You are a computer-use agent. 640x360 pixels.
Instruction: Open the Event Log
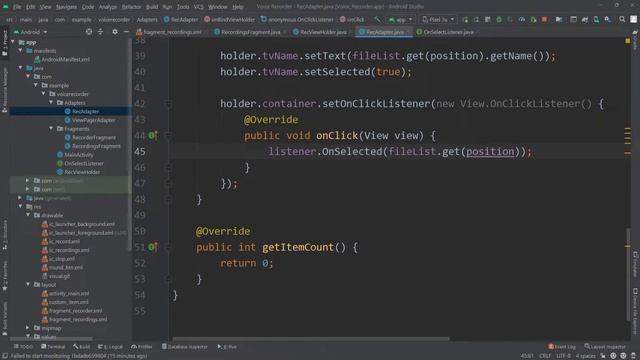562,347
